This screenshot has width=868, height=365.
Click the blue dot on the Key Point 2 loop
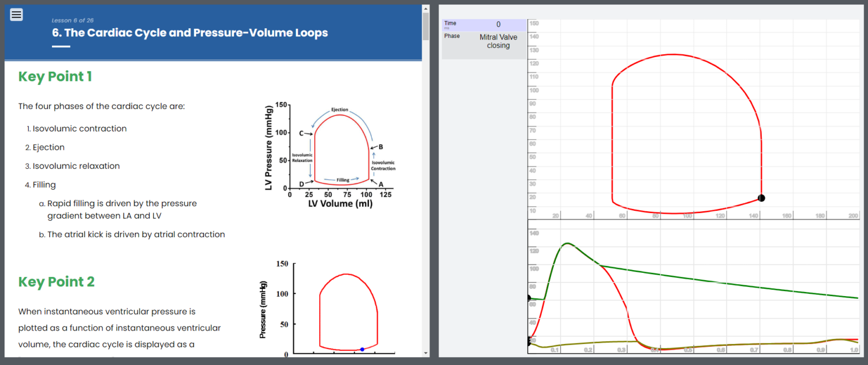pyautogui.click(x=362, y=349)
